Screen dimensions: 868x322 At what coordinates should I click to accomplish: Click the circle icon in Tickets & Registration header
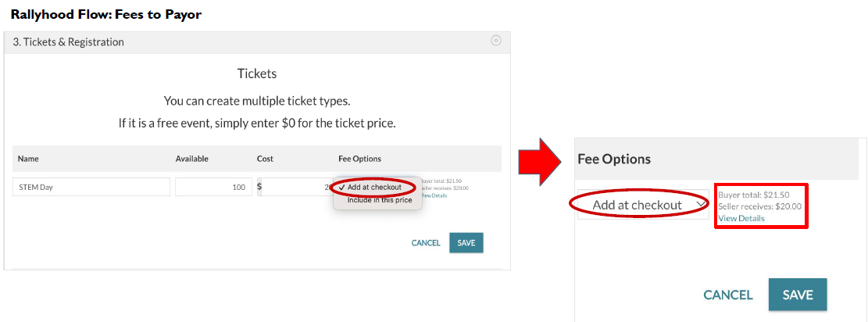tap(496, 41)
